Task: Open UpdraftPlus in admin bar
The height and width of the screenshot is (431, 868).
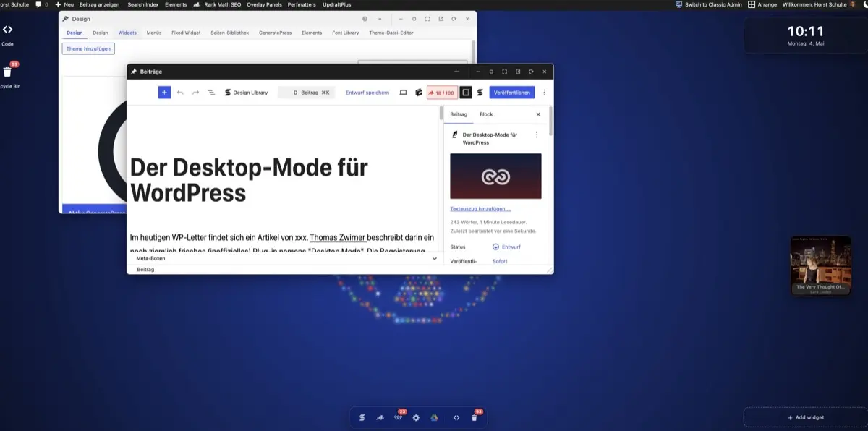Action: (x=336, y=4)
